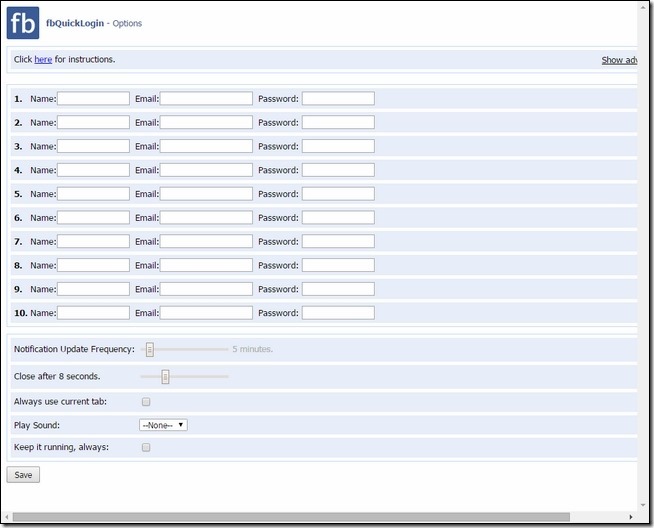Focus the Email field in row 10

click(x=206, y=312)
